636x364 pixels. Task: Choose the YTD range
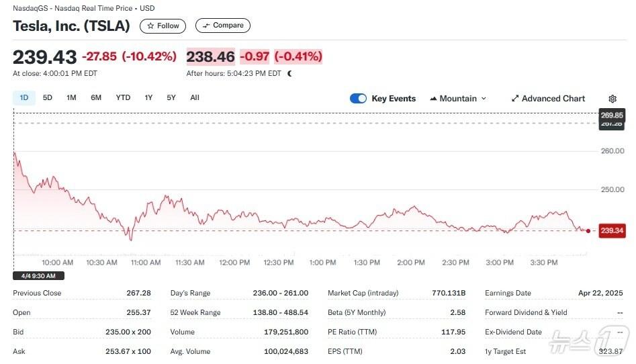coord(123,98)
